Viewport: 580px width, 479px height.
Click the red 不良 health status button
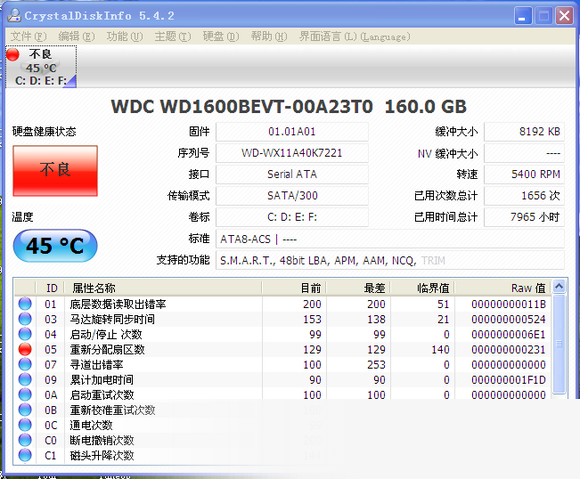tap(55, 171)
